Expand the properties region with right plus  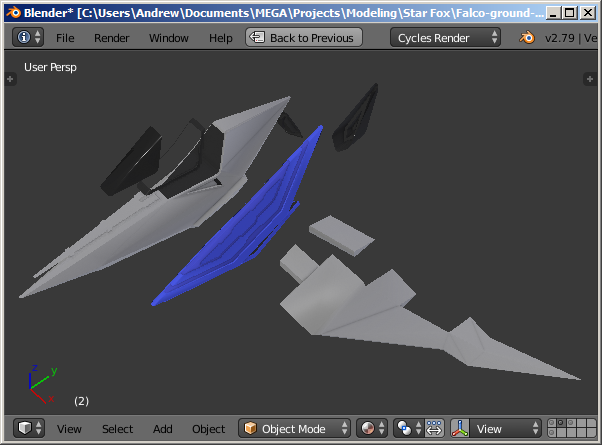coord(590,79)
